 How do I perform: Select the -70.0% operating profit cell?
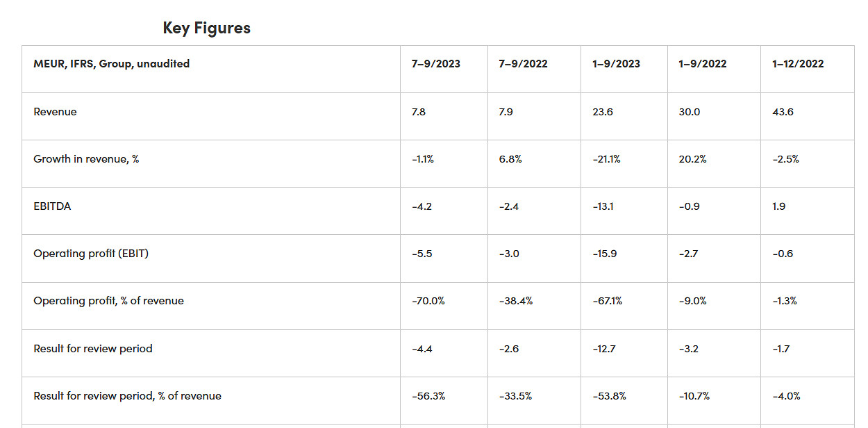(428, 301)
